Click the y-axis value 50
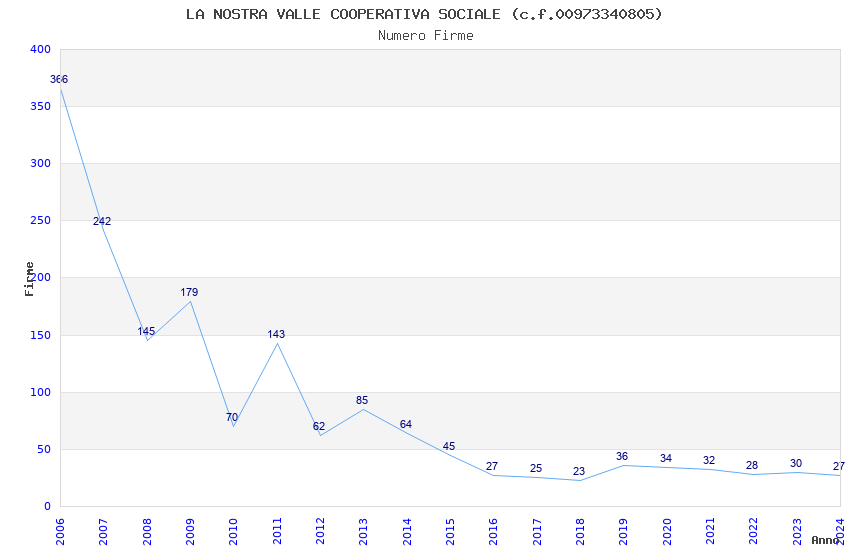Screen dimensions: 850x550 click(x=44, y=449)
